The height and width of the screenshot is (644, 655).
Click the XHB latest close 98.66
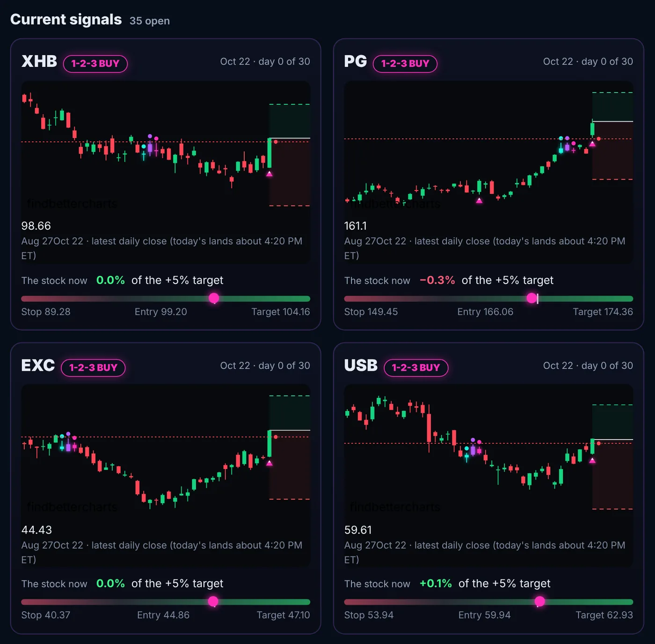pyautogui.click(x=36, y=226)
